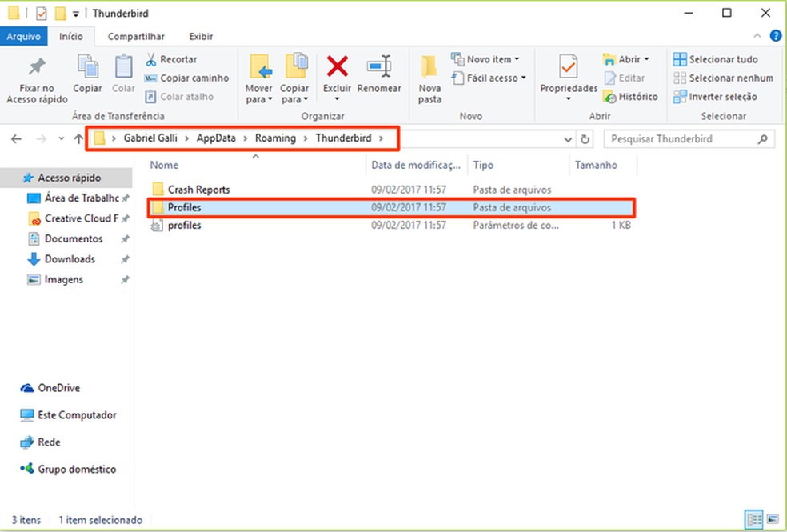The image size is (787, 532).
Task: Expand address bar history dropdown
Action: pyautogui.click(x=568, y=139)
